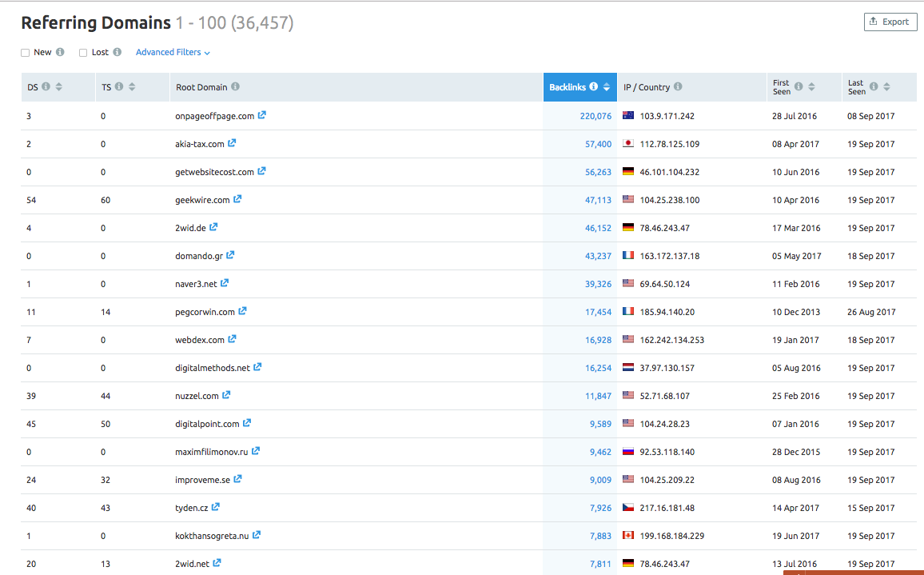The width and height of the screenshot is (924, 575).
Task: Open domando.gr external link icon
Action: click(x=230, y=255)
